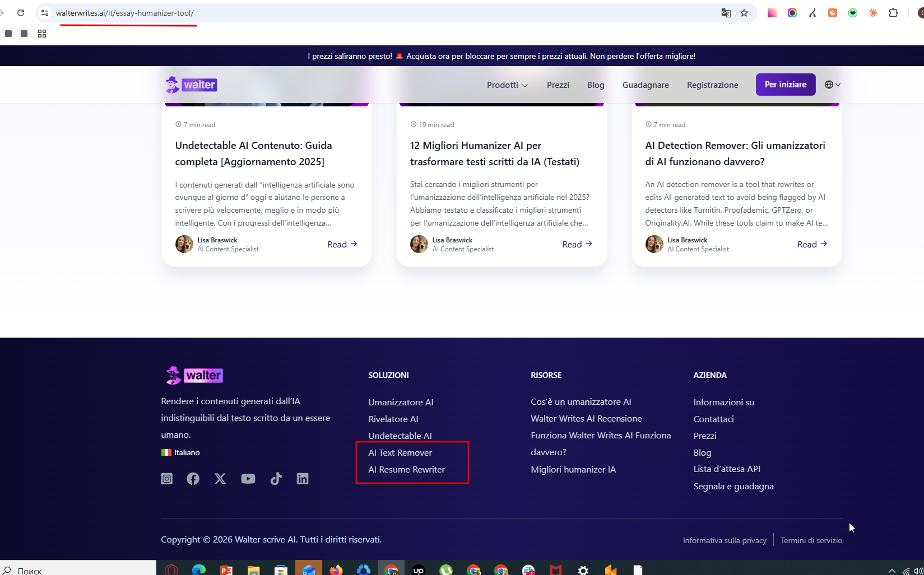Image resolution: width=924 pixels, height=575 pixels.
Task: Open the Umanizzatore AI footer link
Action: coord(401,402)
